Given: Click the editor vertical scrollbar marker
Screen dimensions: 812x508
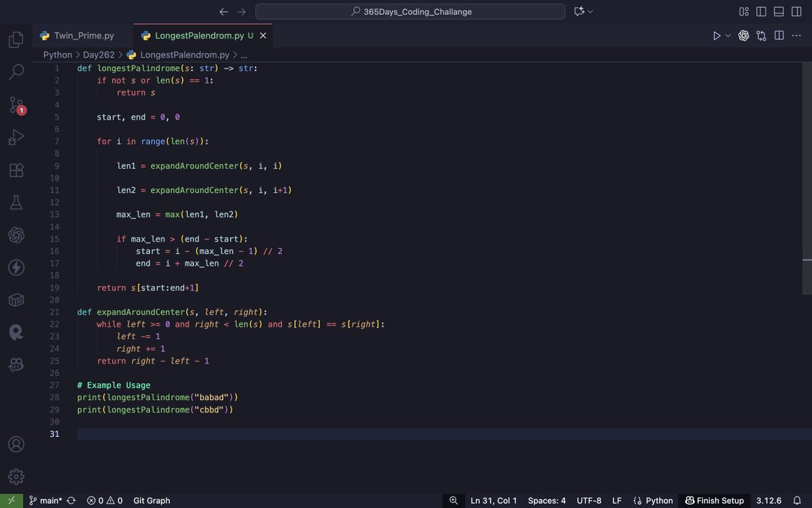Looking at the screenshot, I should 807,260.
